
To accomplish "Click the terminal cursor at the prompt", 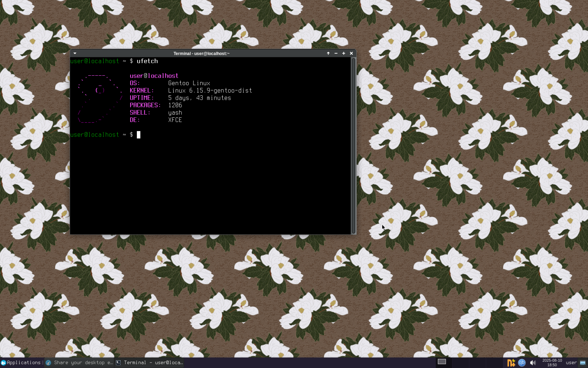I will click(138, 135).
